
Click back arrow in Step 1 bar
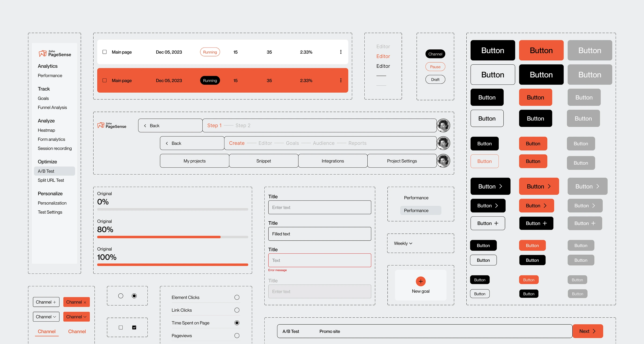coord(145,126)
